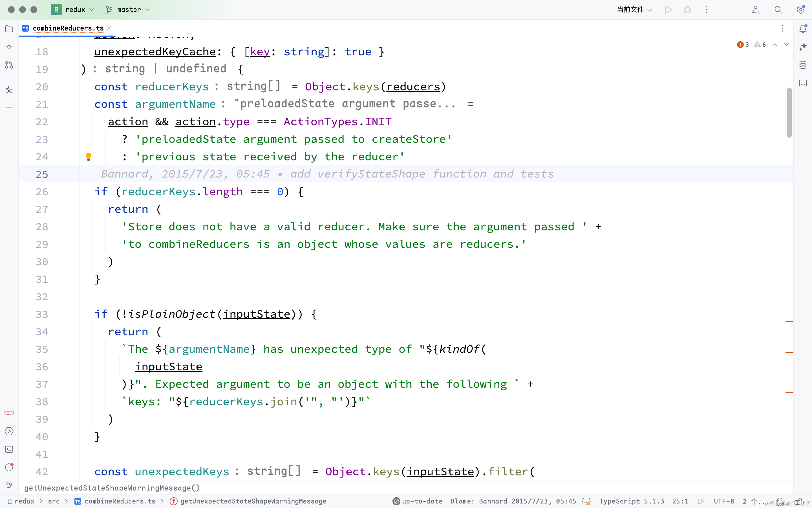Go to previous highlighted error arrow

(775, 45)
